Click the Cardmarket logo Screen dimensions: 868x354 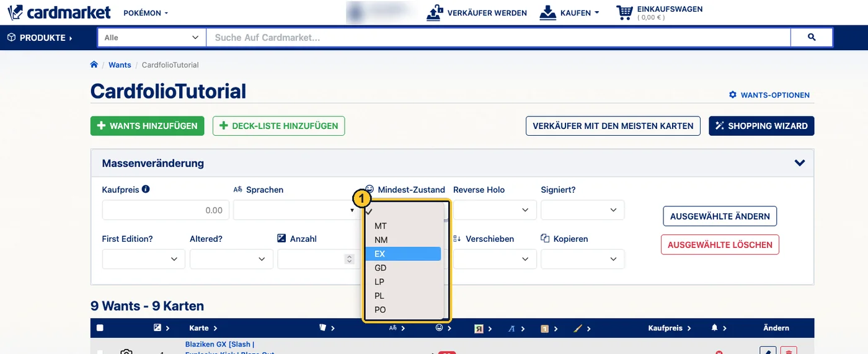coord(60,12)
